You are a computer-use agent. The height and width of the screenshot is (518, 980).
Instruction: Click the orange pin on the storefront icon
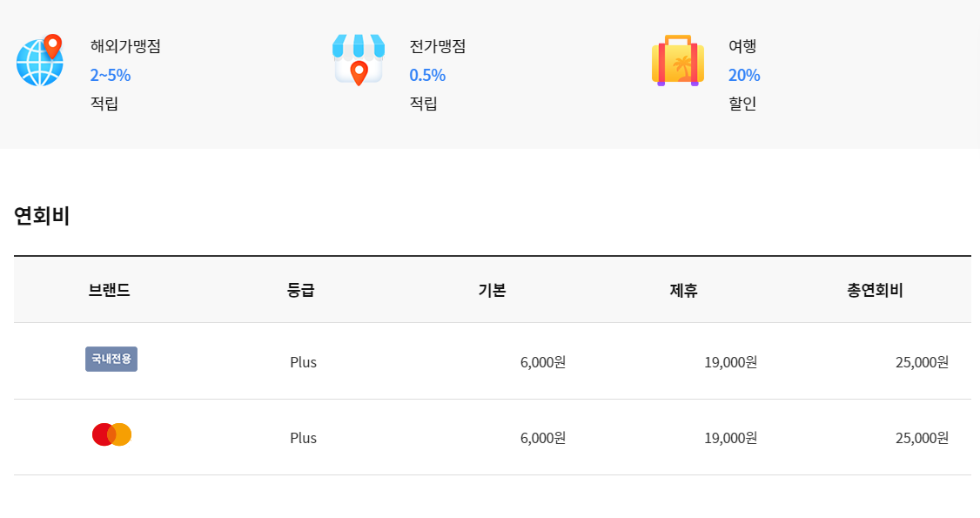click(358, 71)
